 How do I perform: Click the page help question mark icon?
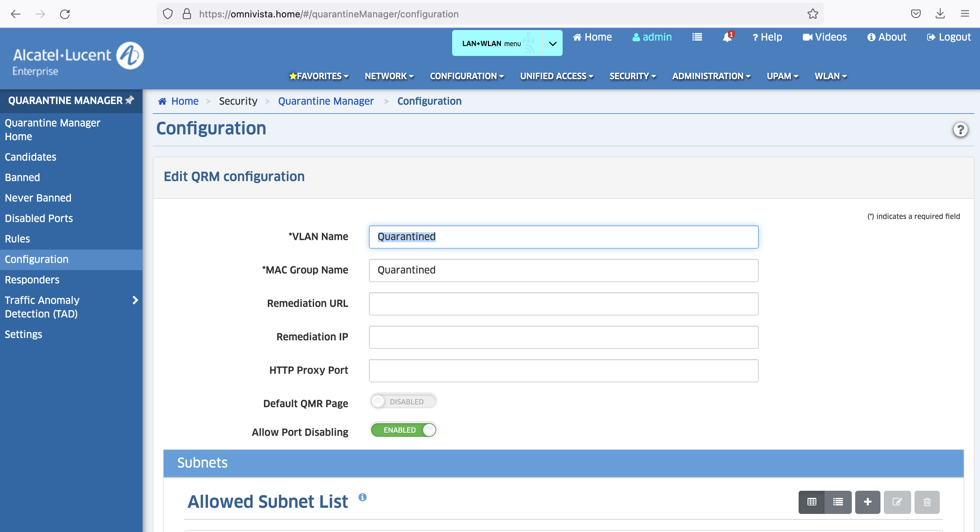click(x=960, y=130)
